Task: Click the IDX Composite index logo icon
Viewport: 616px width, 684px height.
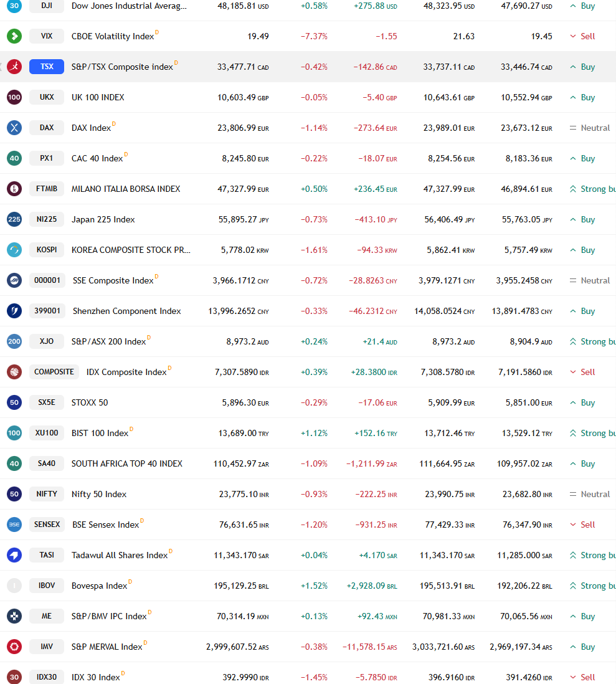Action: click(x=14, y=372)
